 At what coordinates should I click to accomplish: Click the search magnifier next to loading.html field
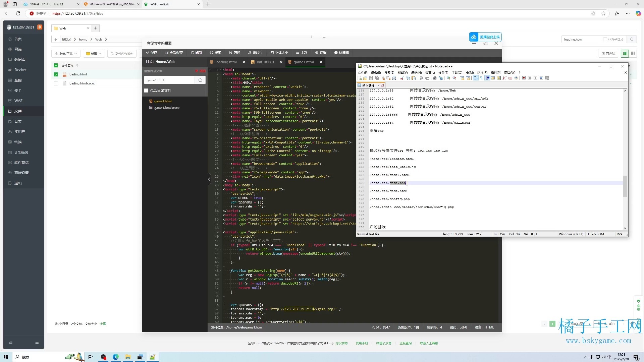(632, 40)
